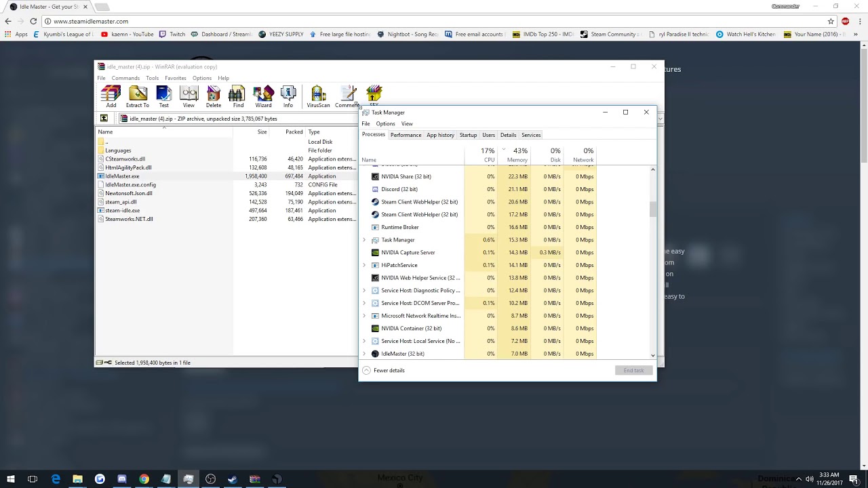Switch to the App history tab
Image resolution: width=868 pixels, height=488 pixels.
click(x=440, y=135)
